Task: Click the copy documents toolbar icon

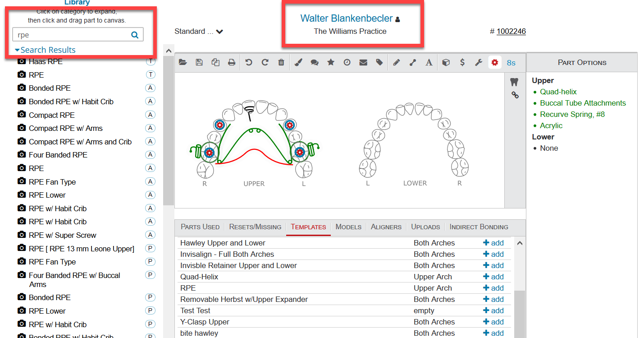Action: pyautogui.click(x=215, y=63)
